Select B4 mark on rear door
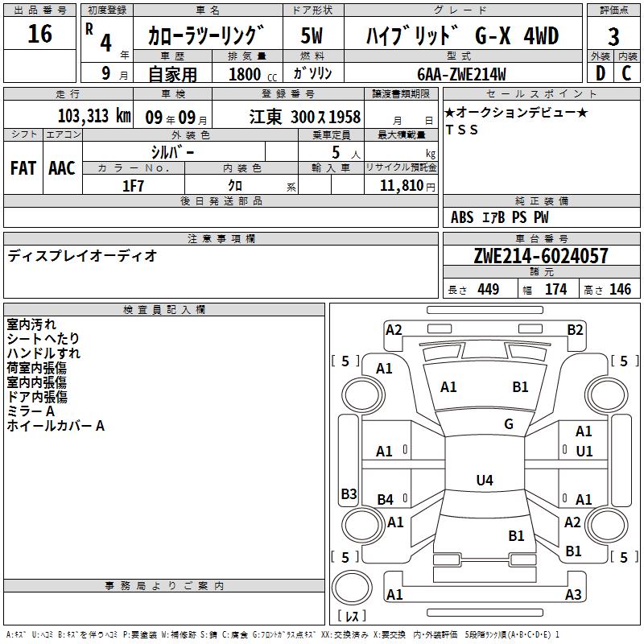 [386, 499]
